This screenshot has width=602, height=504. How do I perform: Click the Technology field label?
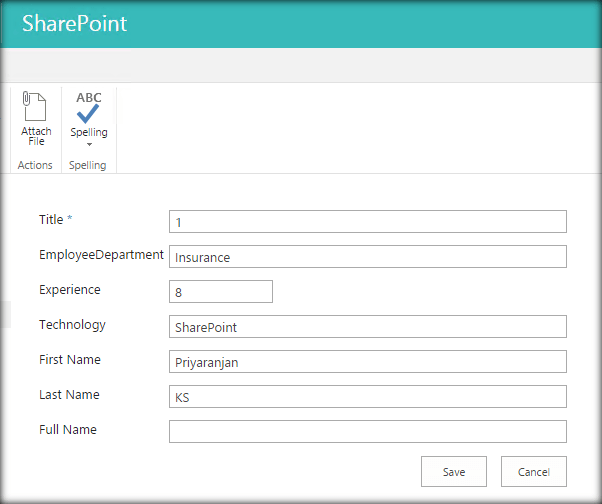tap(72, 325)
